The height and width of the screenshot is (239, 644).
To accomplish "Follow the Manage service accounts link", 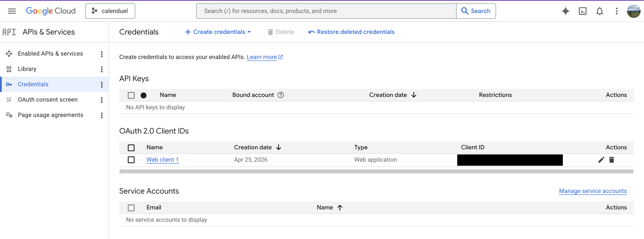I will click(593, 191).
